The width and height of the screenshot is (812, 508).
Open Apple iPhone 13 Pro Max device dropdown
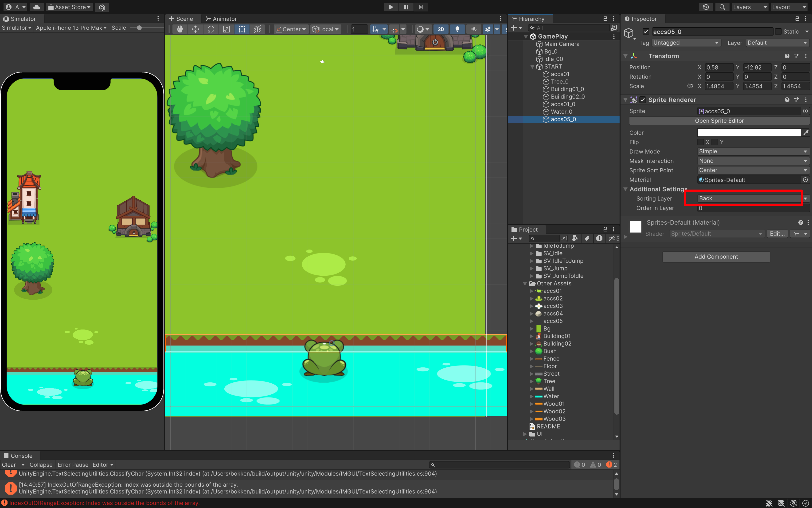(x=71, y=28)
